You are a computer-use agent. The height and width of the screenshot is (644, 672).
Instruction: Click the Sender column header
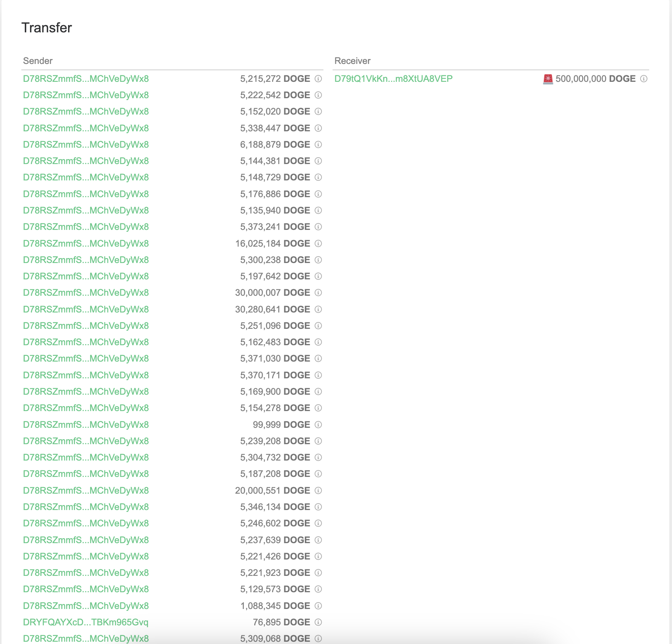38,61
